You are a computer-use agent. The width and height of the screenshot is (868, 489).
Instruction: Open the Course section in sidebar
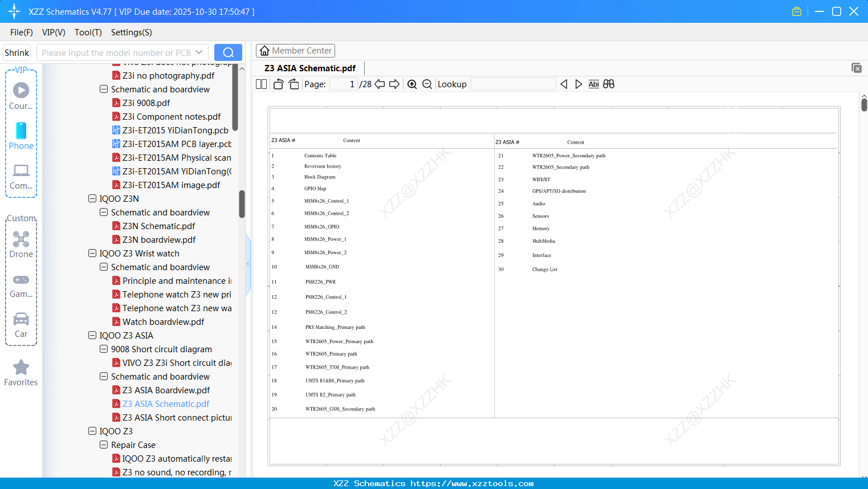click(x=21, y=96)
